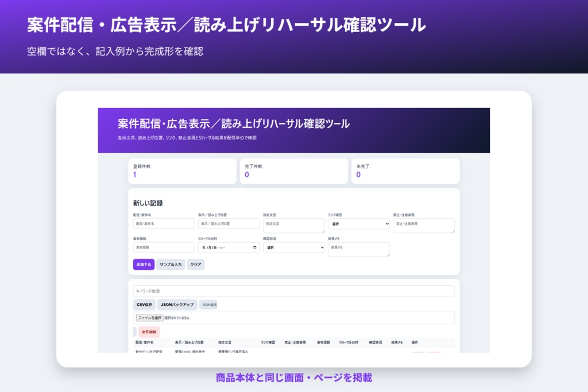This screenshot has height=392, width=588.
Task: Click the 確認状況 table column header
Action: (376, 342)
